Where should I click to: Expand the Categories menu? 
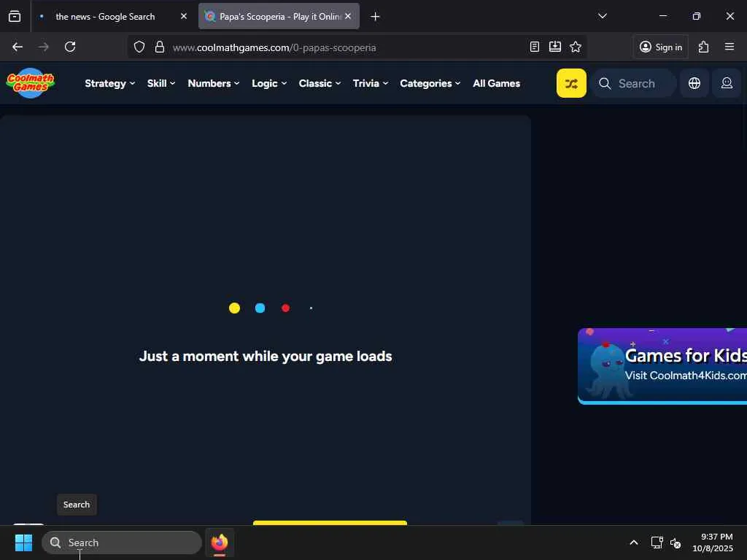[430, 83]
